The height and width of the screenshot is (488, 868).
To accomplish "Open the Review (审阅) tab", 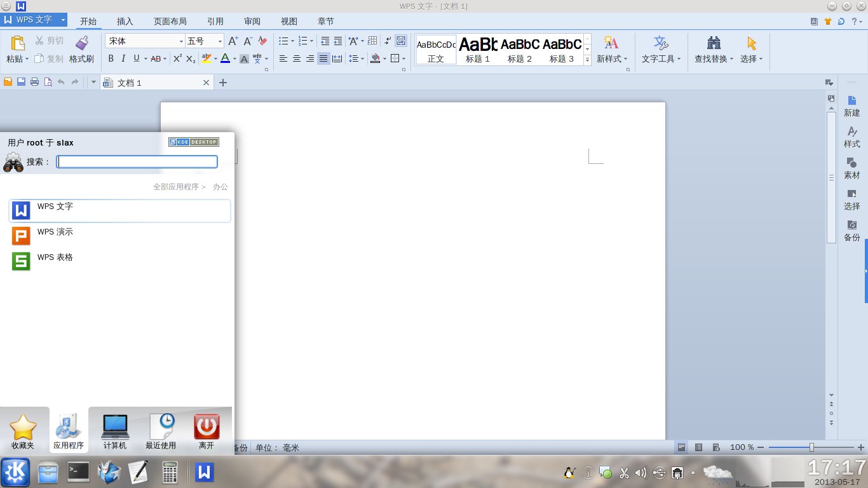I will (252, 21).
